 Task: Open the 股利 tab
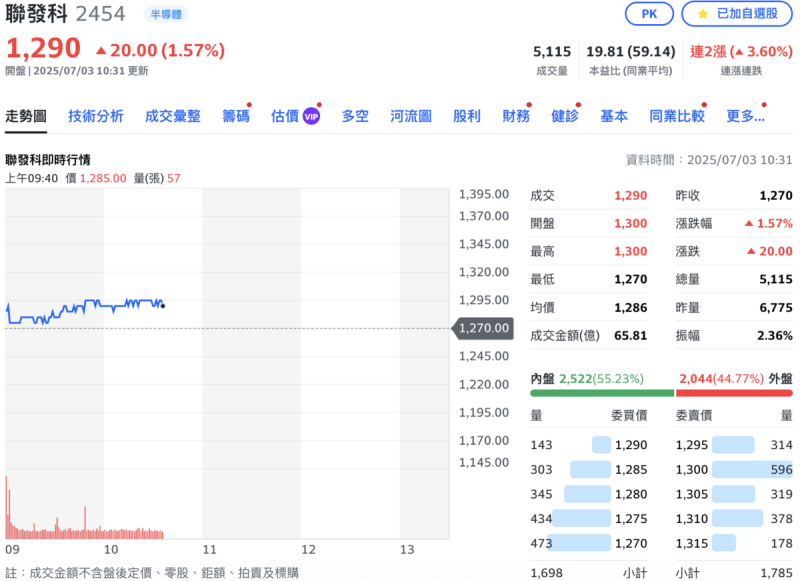467,116
